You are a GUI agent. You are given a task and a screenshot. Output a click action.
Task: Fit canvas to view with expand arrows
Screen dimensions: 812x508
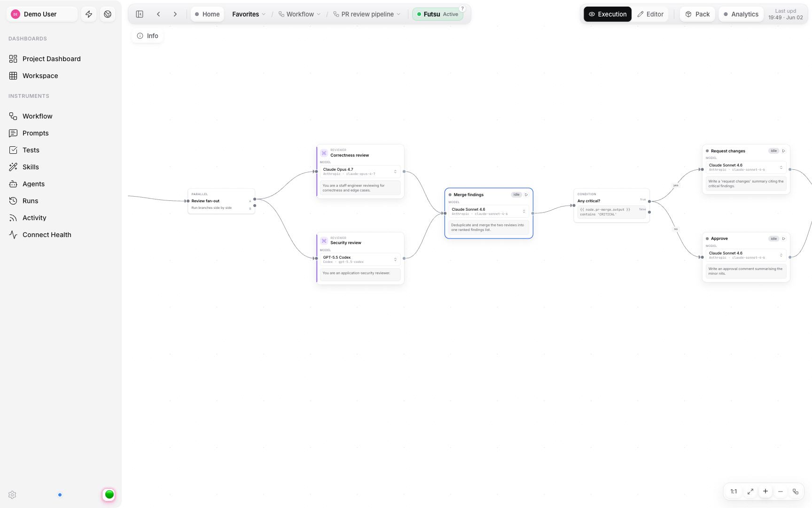coord(750,492)
